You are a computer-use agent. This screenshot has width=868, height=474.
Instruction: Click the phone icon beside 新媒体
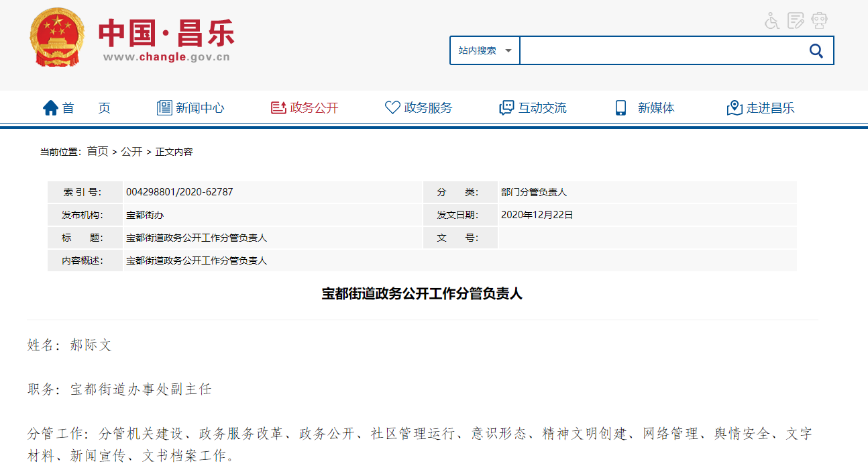click(x=620, y=108)
